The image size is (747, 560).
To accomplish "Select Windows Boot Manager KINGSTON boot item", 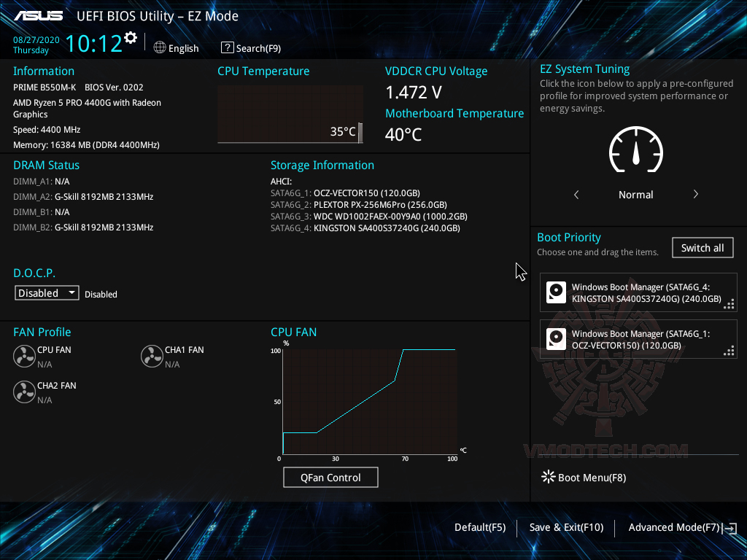I will [x=638, y=292].
